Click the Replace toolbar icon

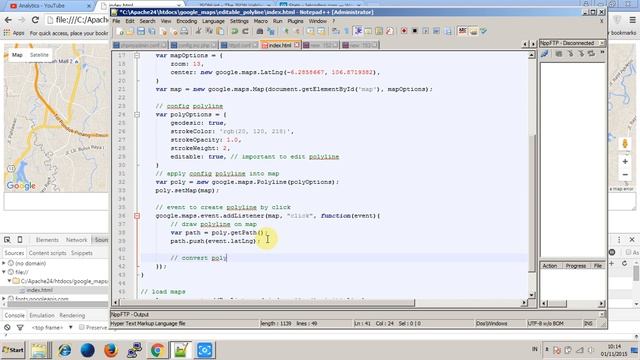pyautogui.click(x=270, y=31)
